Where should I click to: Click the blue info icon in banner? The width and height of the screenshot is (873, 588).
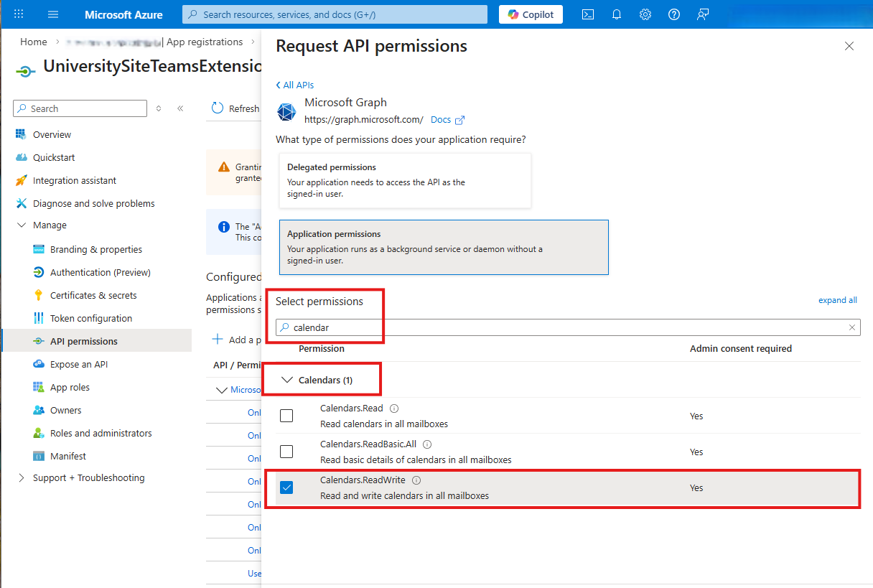coord(224,227)
